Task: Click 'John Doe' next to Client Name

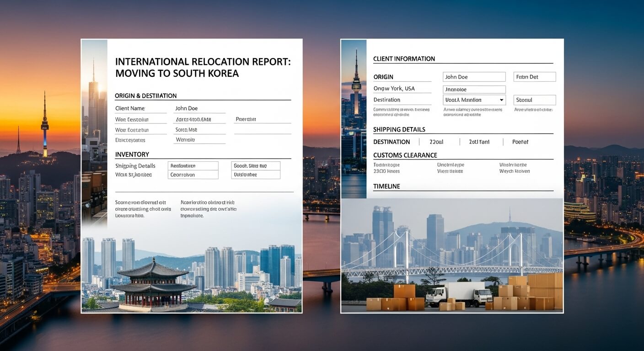Action: click(x=186, y=108)
